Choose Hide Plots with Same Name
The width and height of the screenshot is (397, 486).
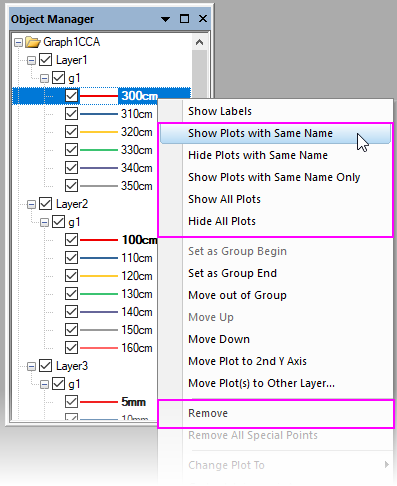click(x=258, y=155)
